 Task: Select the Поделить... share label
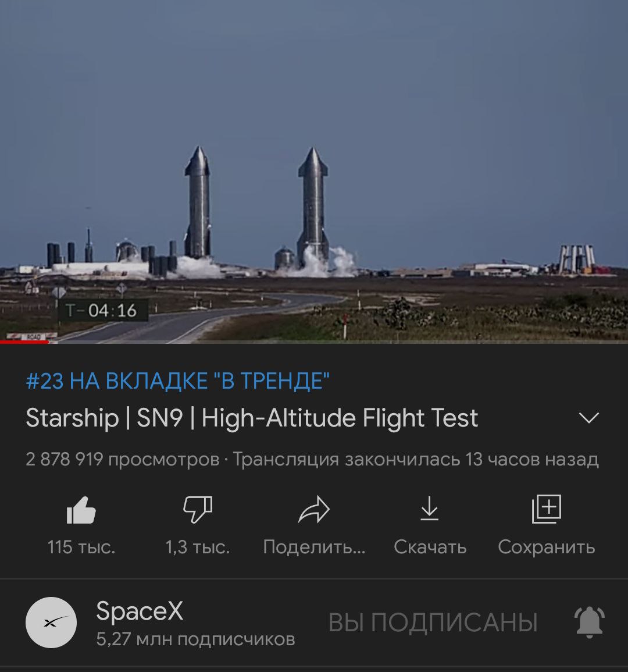click(314, 547)
